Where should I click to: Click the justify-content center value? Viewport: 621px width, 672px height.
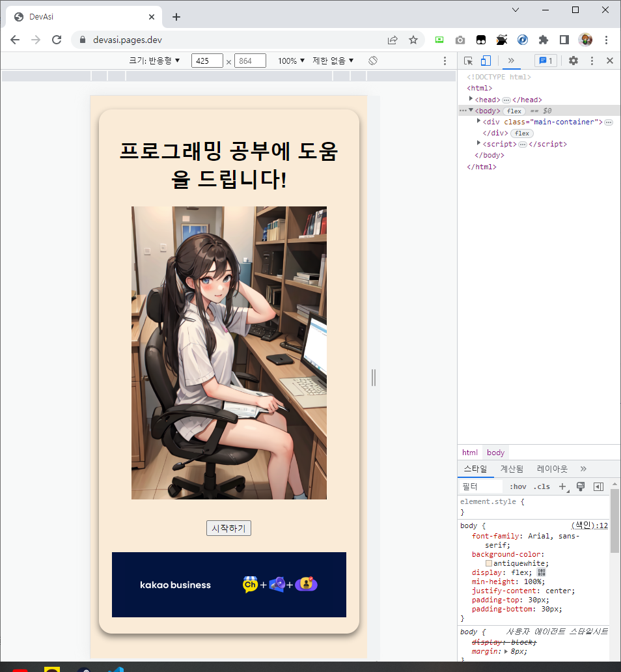pos(559,591)
